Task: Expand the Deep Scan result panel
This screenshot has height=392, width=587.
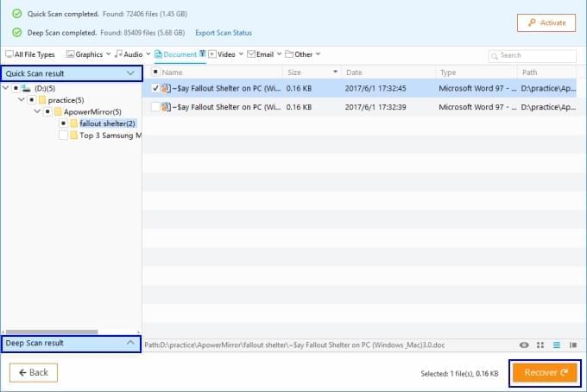Action: 129,343
